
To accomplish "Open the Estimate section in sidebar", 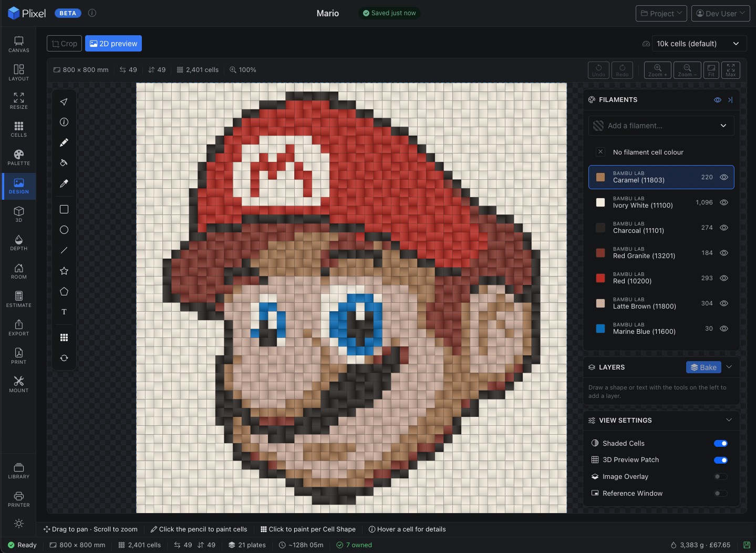I will (19, 300).
